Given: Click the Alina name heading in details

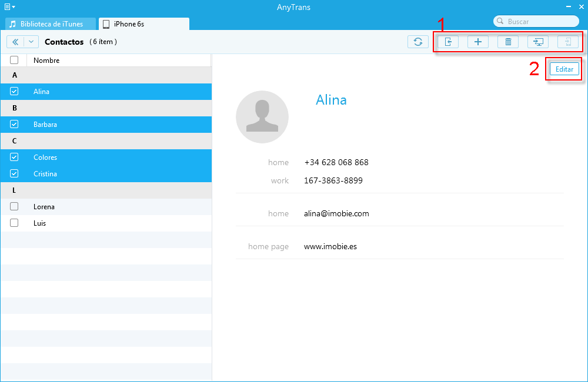Looking at the screenshot, I should coord(331,100).
